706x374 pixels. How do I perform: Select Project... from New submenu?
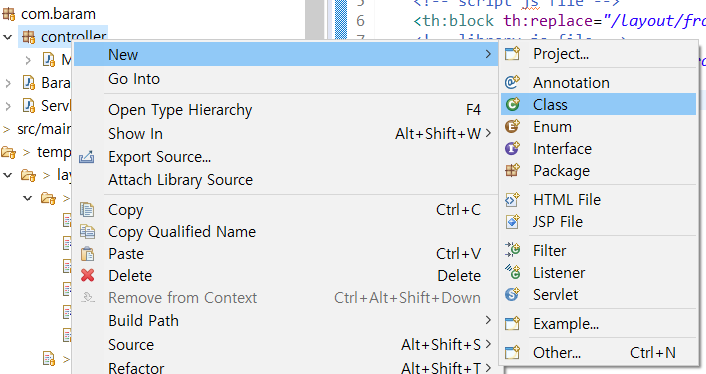point(598,54)
